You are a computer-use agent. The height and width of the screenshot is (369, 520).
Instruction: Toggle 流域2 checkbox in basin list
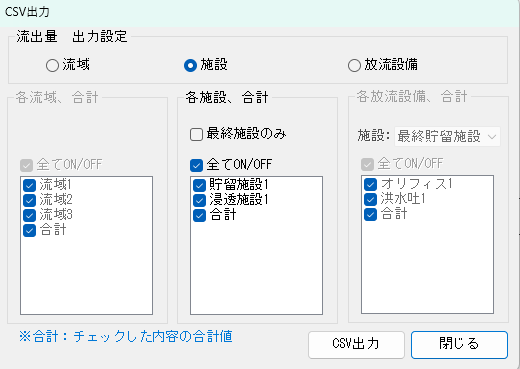(x=29, y=200)
